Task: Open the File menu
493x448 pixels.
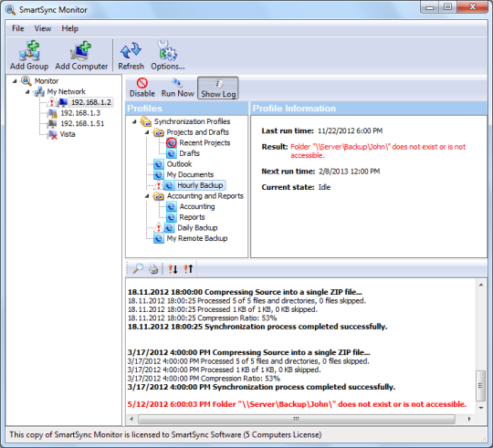Action: pos(18,28)
